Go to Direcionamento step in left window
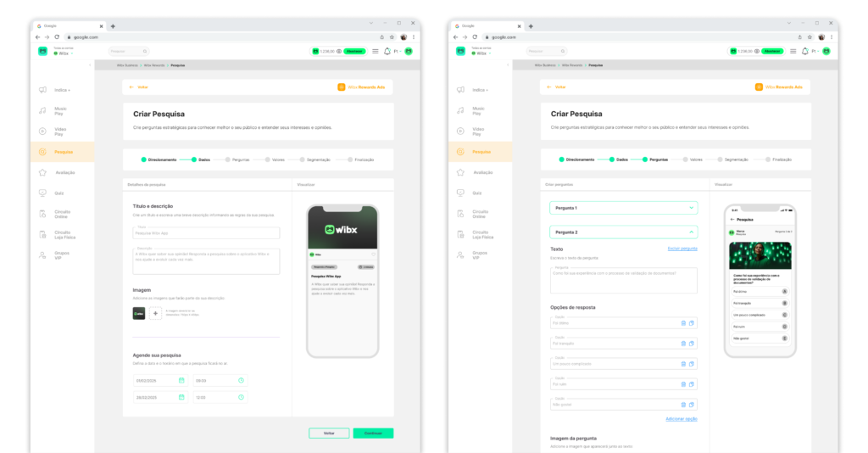868x453 pixels. [159, 159]
